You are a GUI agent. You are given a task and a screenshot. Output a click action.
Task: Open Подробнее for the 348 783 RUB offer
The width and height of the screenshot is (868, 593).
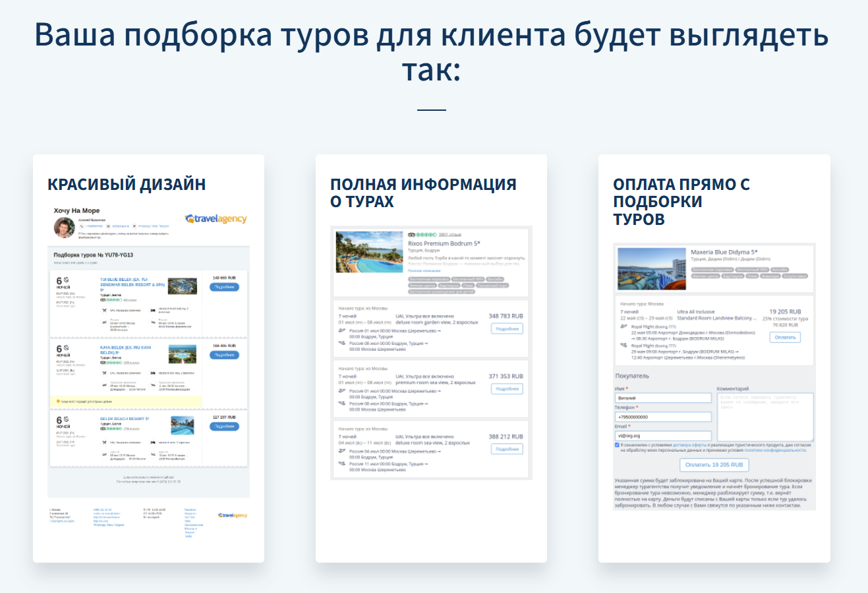click(507, 328)
